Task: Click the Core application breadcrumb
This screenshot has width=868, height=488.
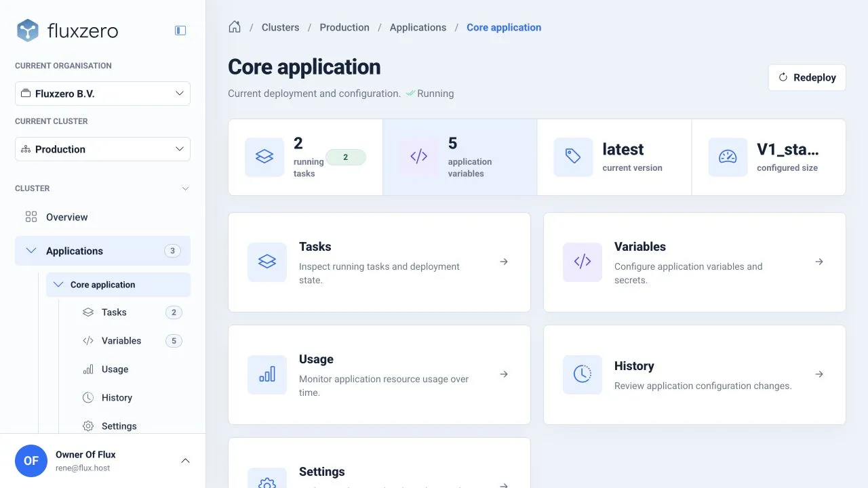Action: pos(504,27)
